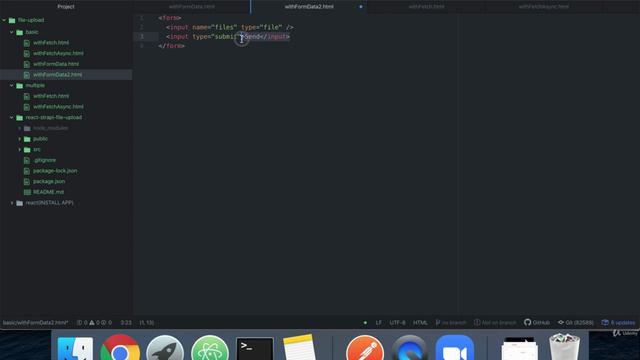Select withFormData2.html in the project tree

point(58,75)
